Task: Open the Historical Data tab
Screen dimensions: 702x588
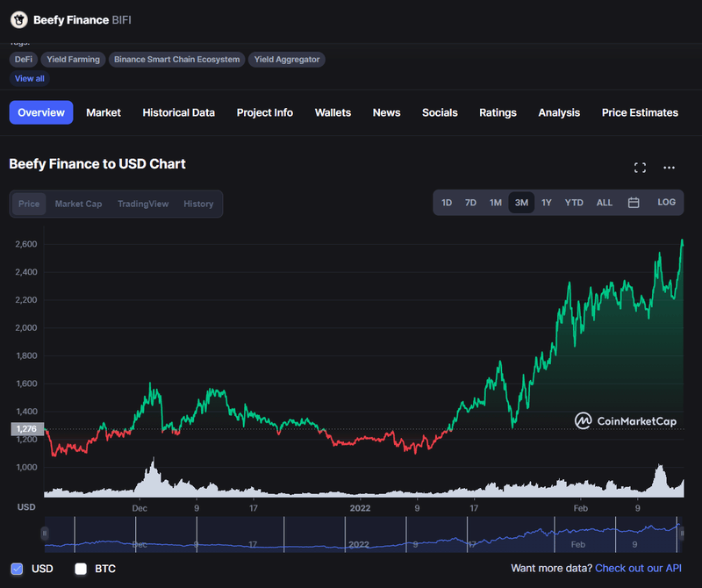Action: 179,112
